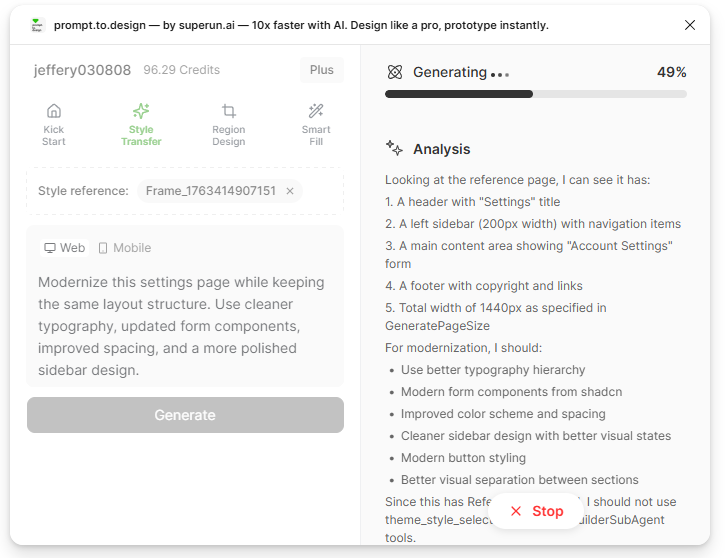This screenshot has height=558, width=725.
Task: Click the jeffery030808 username
Action: 82,70
